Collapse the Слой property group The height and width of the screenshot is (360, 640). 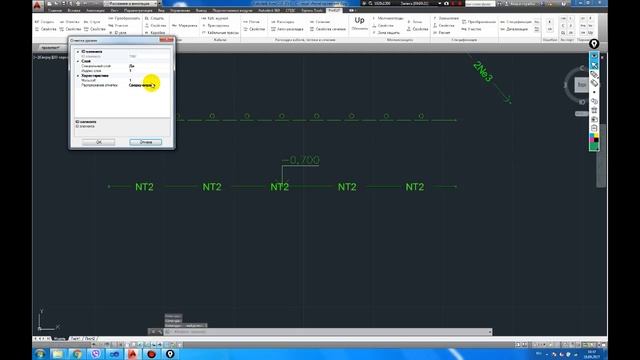(x=78, y=61)
